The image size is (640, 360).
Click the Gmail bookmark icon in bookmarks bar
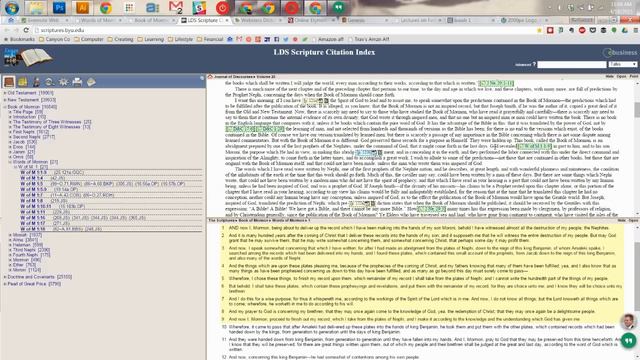tap(239, 40)
